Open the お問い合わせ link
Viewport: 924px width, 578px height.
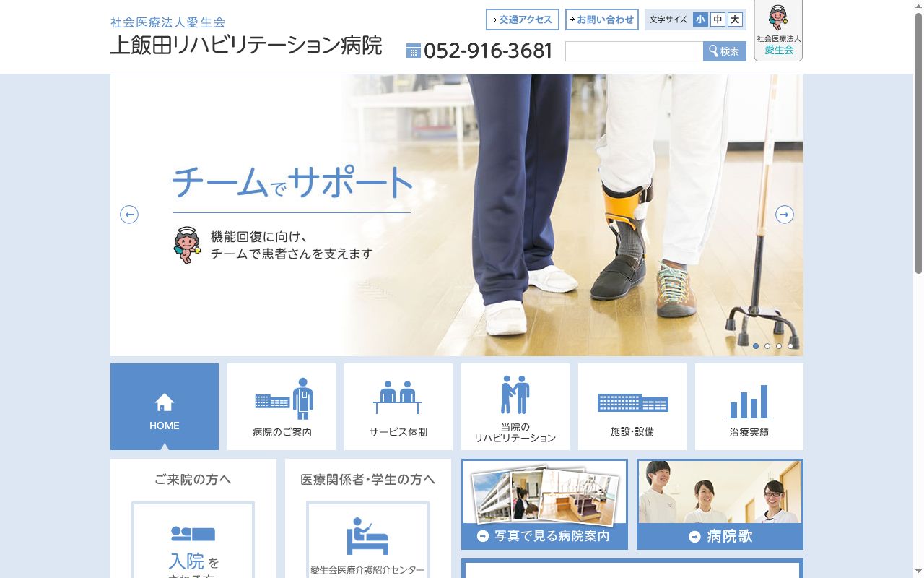[x=601, y=20]
